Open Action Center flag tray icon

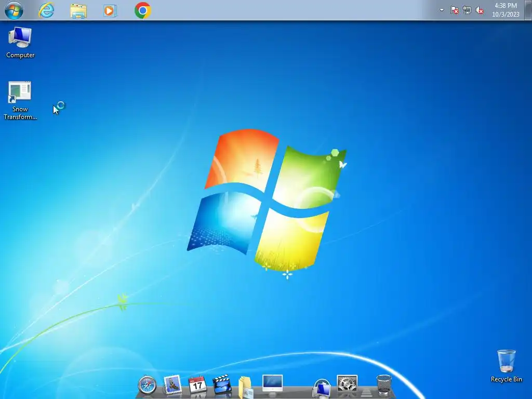pos(454,10)
